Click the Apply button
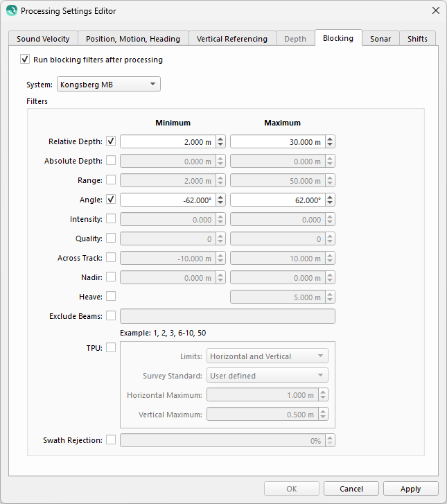This screenshot has width=447, height=504. 410,489
